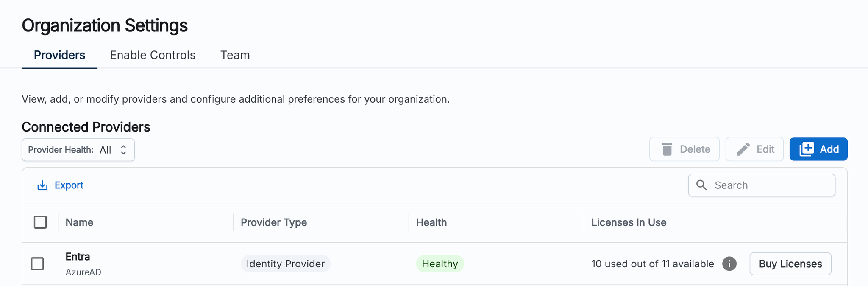Switch to the Enable Controls tab
Screen dimensions: 868x286
tap(153, 55)
